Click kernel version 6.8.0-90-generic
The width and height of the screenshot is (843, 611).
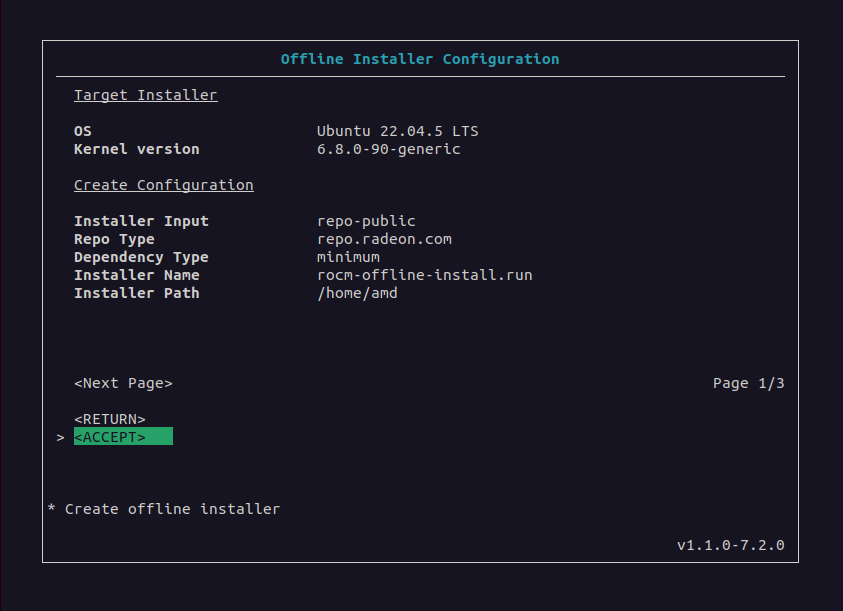tap(388, 149)
